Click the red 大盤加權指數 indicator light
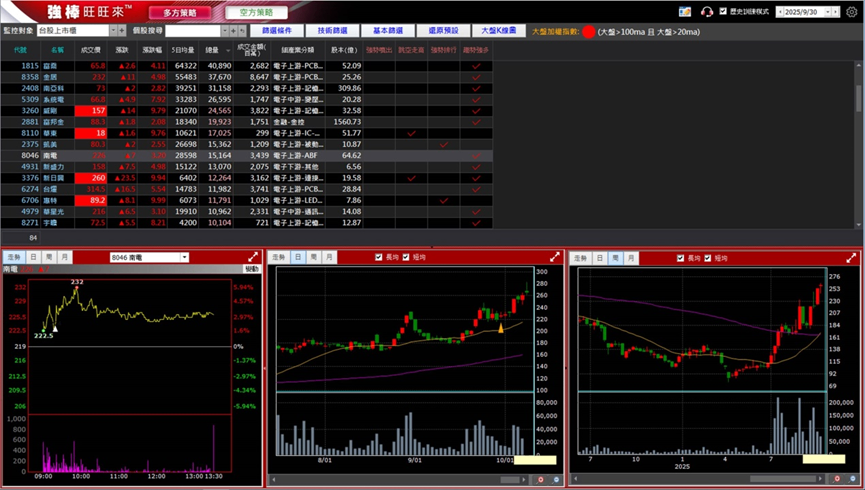The width and height of the screenshot is (865, 490). click(x=588, y=32)
